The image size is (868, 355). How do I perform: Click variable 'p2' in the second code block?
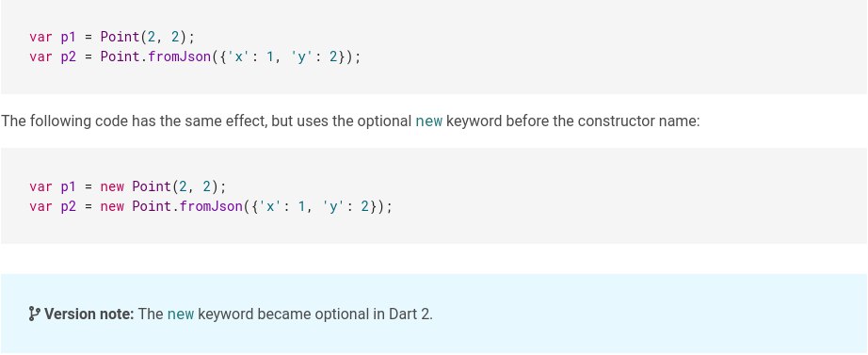[68, 206]
